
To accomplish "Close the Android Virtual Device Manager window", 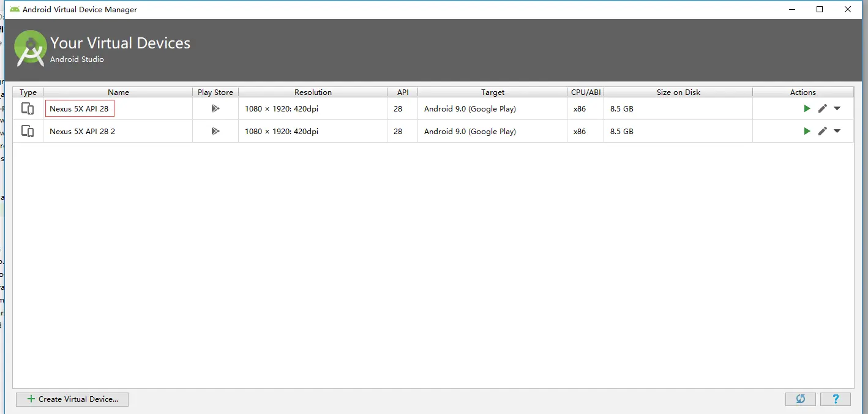I will [x=848, y=9].
